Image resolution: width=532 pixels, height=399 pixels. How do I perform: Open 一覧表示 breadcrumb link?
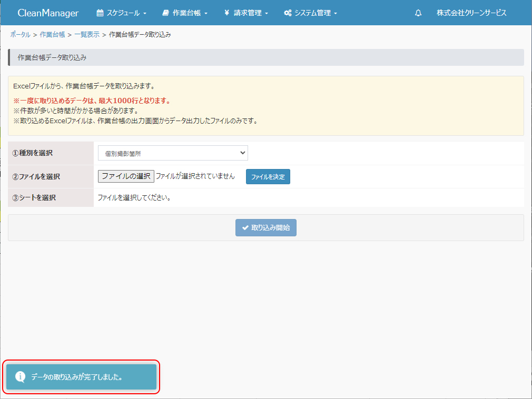tap(86, 35)
